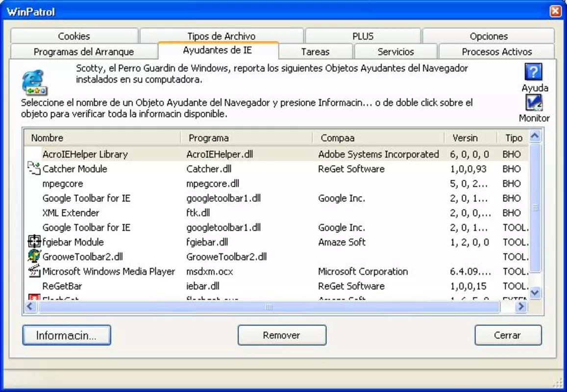Select the Catcher Module entry
This screenshot has width=567, height=392.
74,169
